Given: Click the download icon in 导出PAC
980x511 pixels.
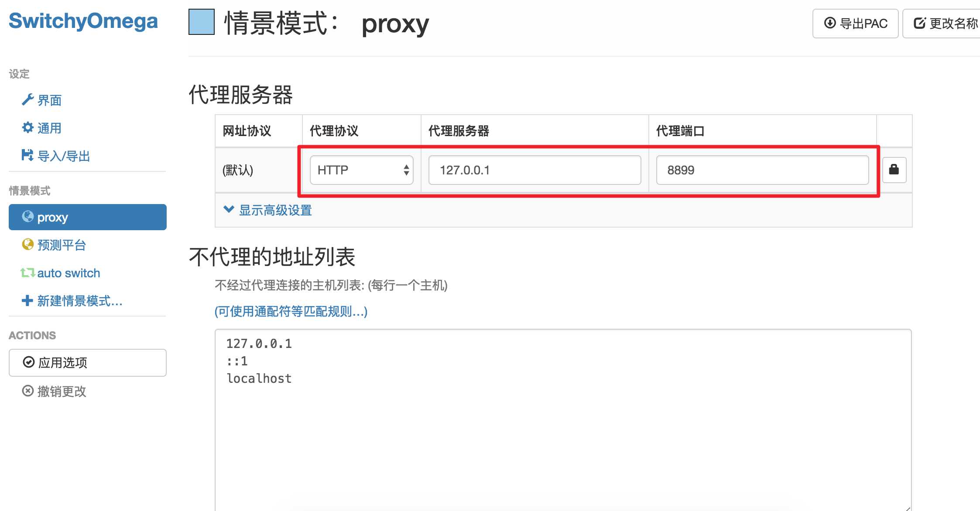Looking at the screenshot, I should click(830, 23).
